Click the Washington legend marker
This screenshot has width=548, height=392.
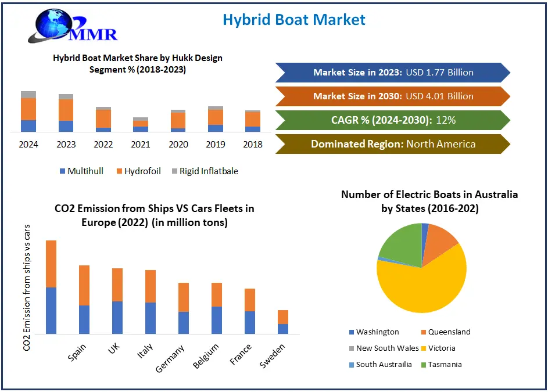pos(352,332)
